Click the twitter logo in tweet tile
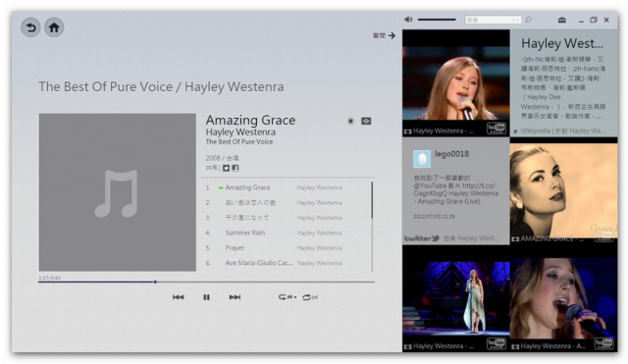Screen dimensions: 628x364 (422, 238)
